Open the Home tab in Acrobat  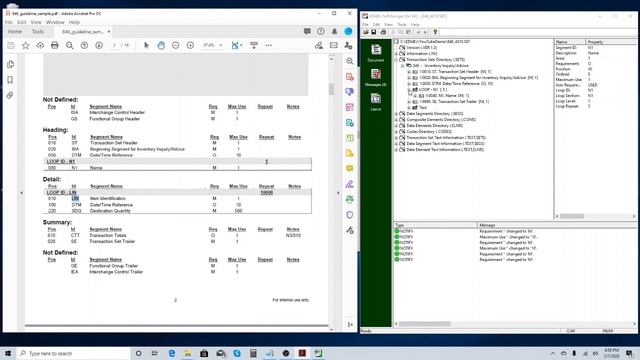[15, 31]
